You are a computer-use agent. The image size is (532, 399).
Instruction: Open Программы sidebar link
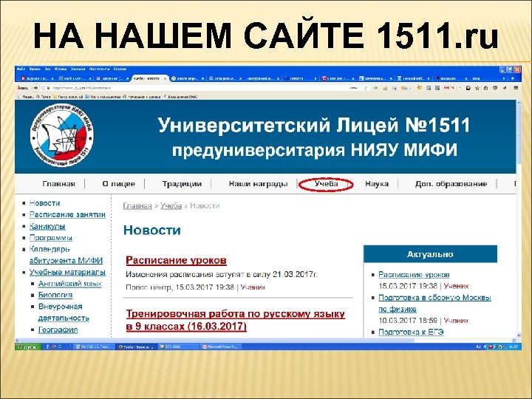pyautogui.click(x=50, y=238)
